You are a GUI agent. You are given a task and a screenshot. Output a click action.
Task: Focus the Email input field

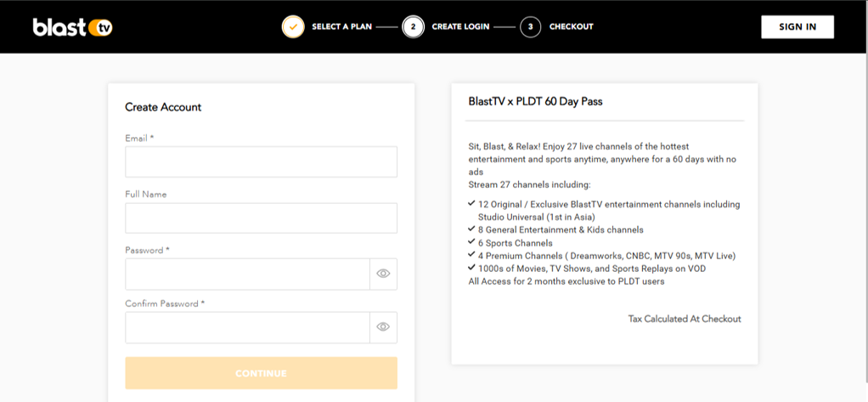tap(262, 161)
